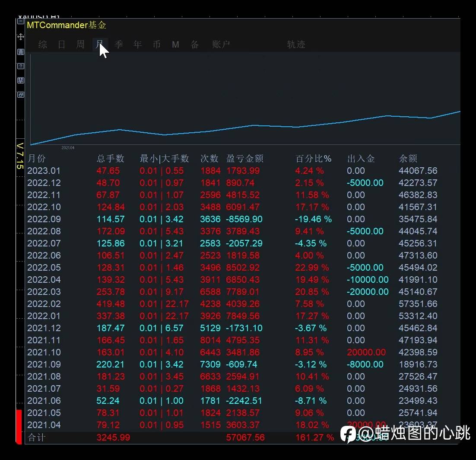Open the 币 currency tab

click(157, 45)
